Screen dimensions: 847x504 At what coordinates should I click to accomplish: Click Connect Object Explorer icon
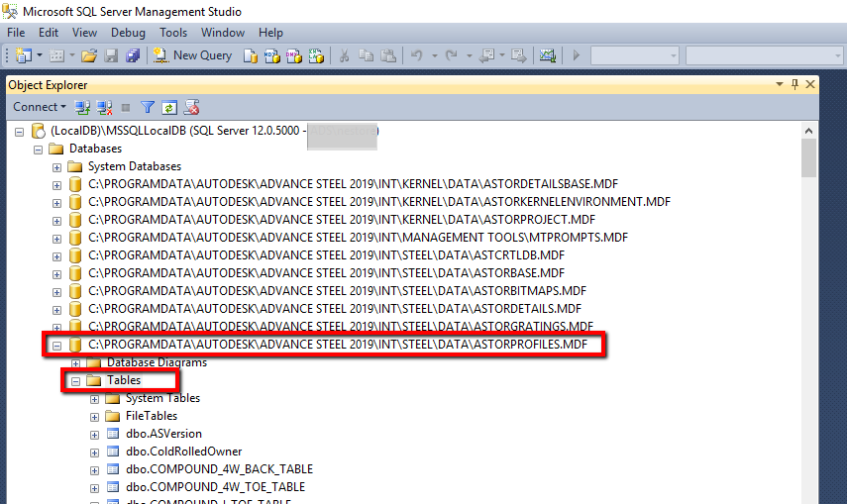(82, 108)
